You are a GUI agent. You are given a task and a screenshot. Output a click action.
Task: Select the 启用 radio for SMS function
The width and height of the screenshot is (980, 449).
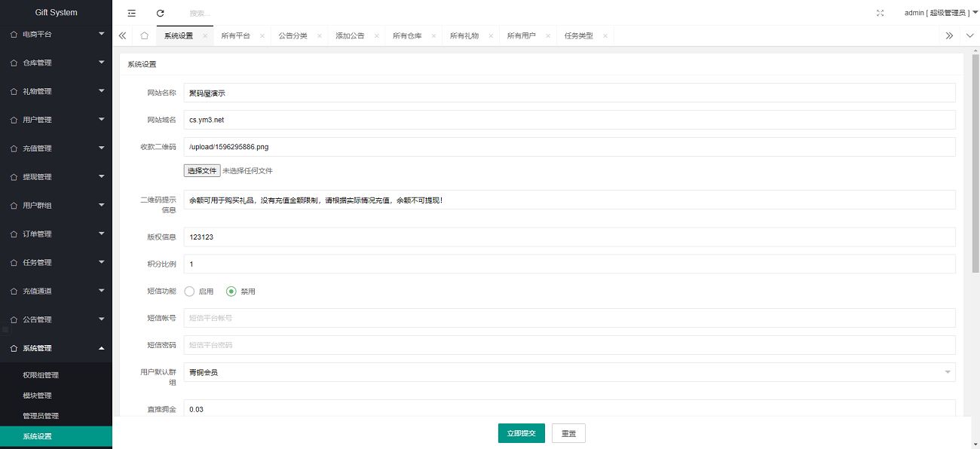pos(190,292)
